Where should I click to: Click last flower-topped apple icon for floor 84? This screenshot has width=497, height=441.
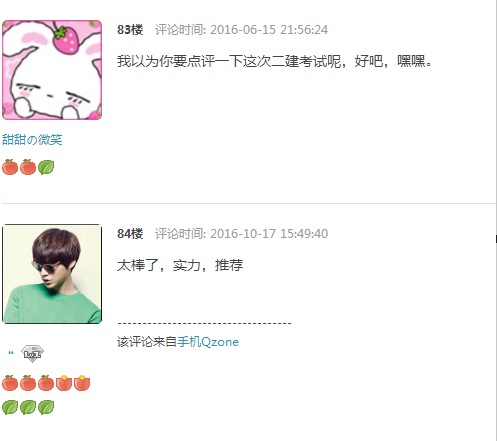pos(82,383)
